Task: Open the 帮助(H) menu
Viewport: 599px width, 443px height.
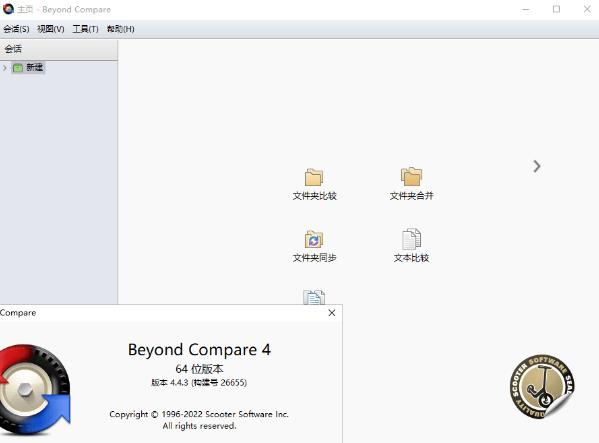Action: 121,29
